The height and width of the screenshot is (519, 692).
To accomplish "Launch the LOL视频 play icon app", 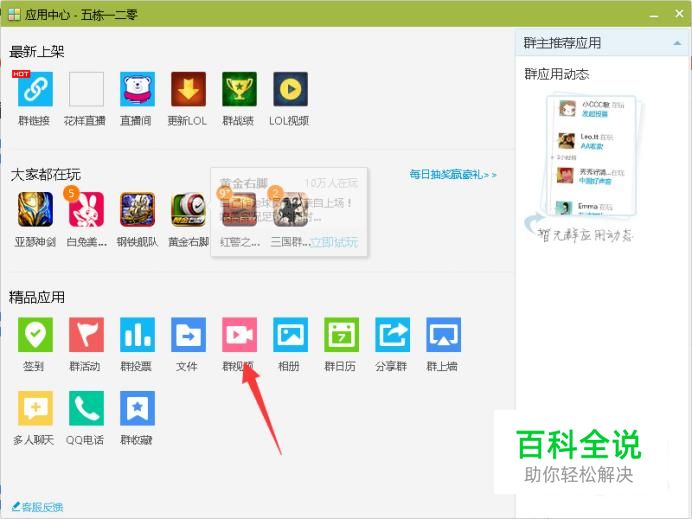I will pos(290,89).
